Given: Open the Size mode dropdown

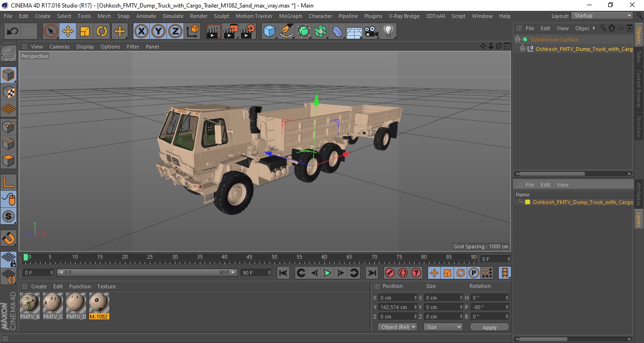Looking at the screenshot, I should tap(443, 327).
